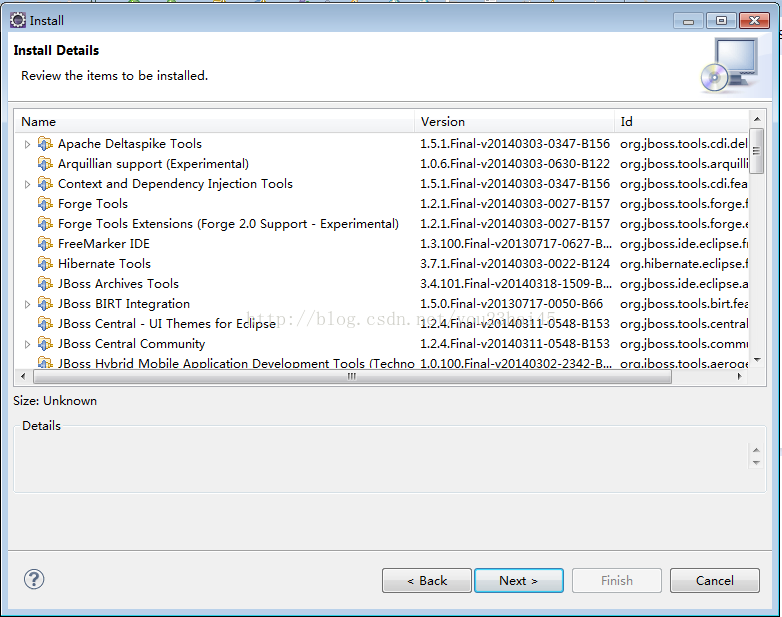Go to previous page with Back button

[427, 581]
